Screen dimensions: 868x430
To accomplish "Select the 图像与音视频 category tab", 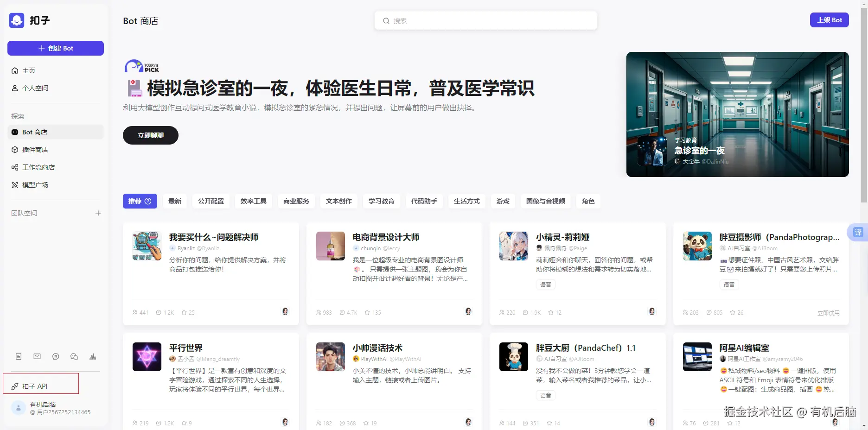I will click(546, 201).
